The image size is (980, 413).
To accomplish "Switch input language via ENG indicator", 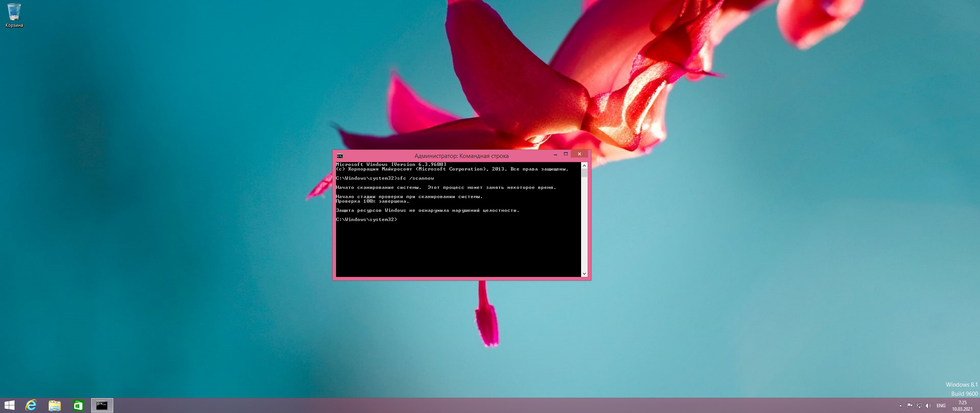I will coord(941,406).
